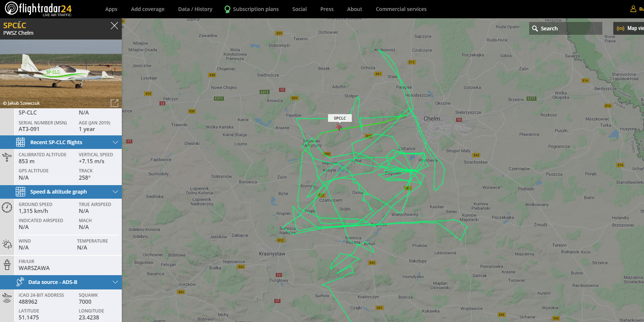Open the aircraft photo in full view

[x=114, y=103]
